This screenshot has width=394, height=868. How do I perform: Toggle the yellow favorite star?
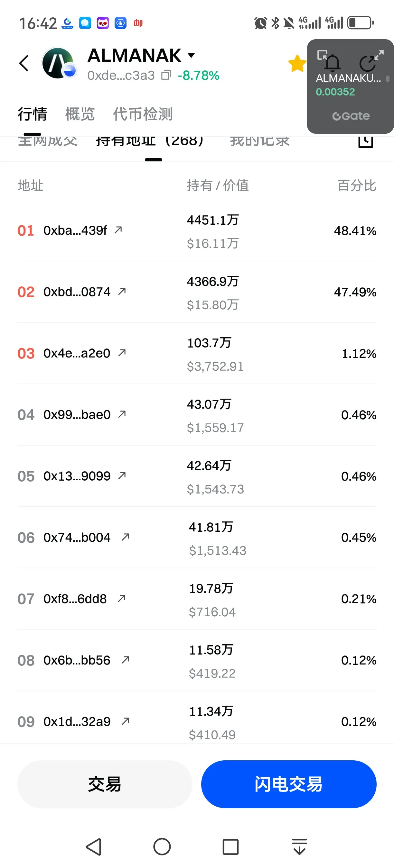point(297,63)
